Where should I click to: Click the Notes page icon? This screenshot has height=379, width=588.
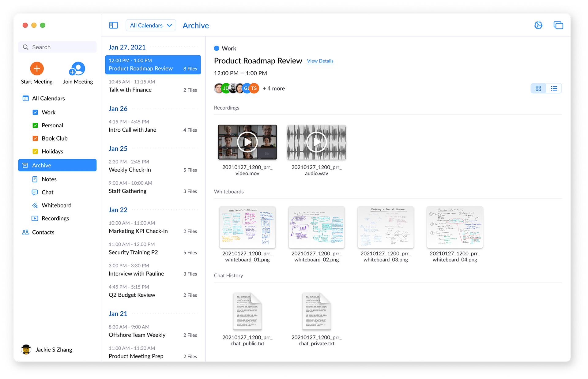click(35, 179)
